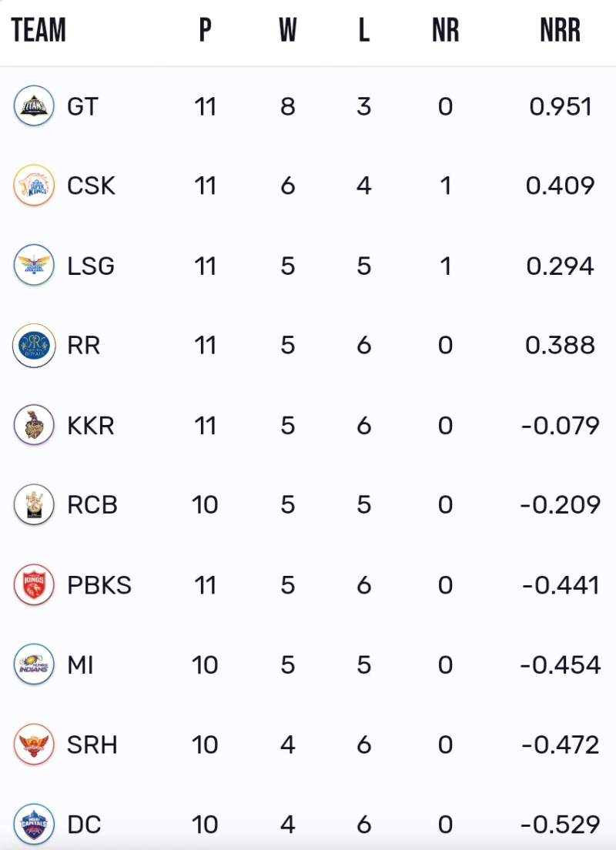Open the CSK team name link
The width and height of the screenshot is (616, 850).
click(x=91, y=186)
